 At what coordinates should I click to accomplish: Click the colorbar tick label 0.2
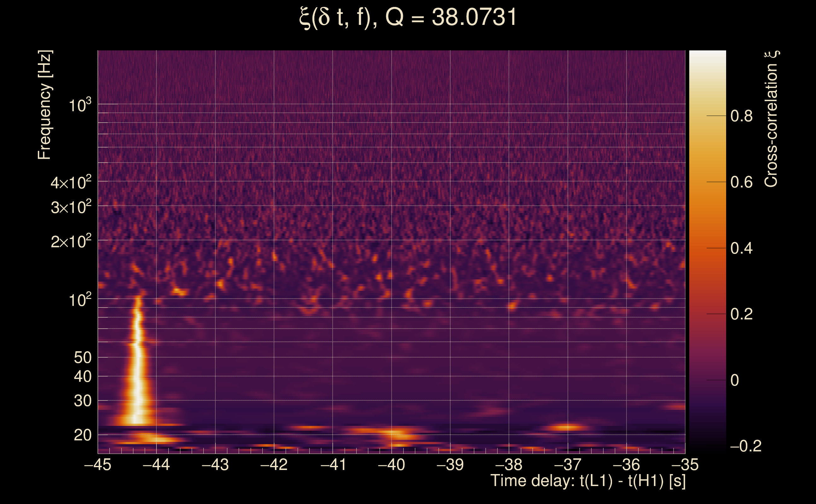tap(741, 314)
